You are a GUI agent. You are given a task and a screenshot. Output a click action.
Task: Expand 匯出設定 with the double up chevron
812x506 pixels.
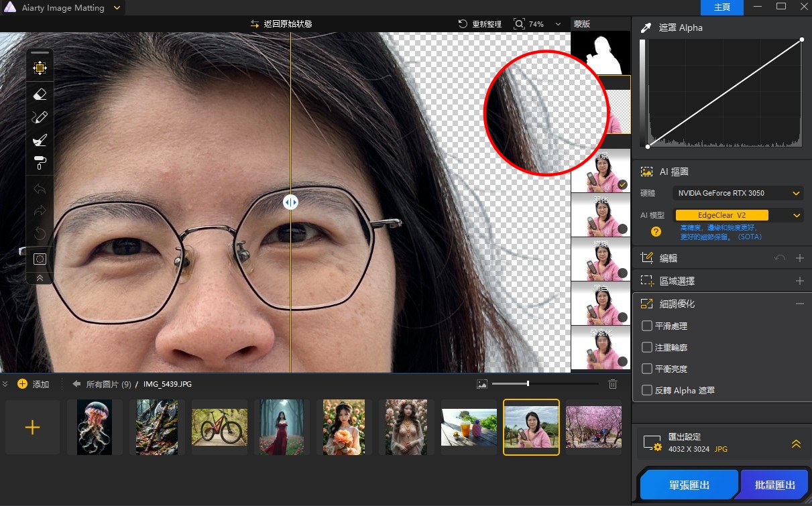tap(796, 444)
